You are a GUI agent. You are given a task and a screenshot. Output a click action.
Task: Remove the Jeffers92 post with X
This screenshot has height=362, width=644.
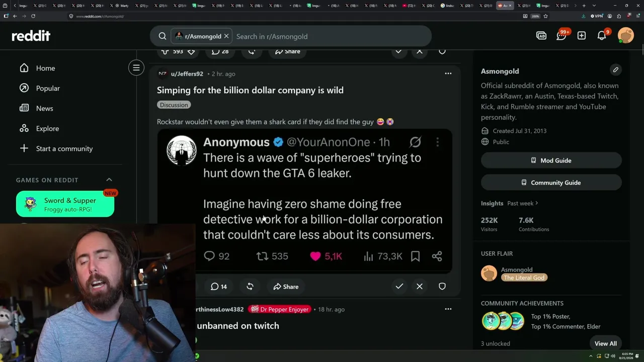click(x=420, y=286)
